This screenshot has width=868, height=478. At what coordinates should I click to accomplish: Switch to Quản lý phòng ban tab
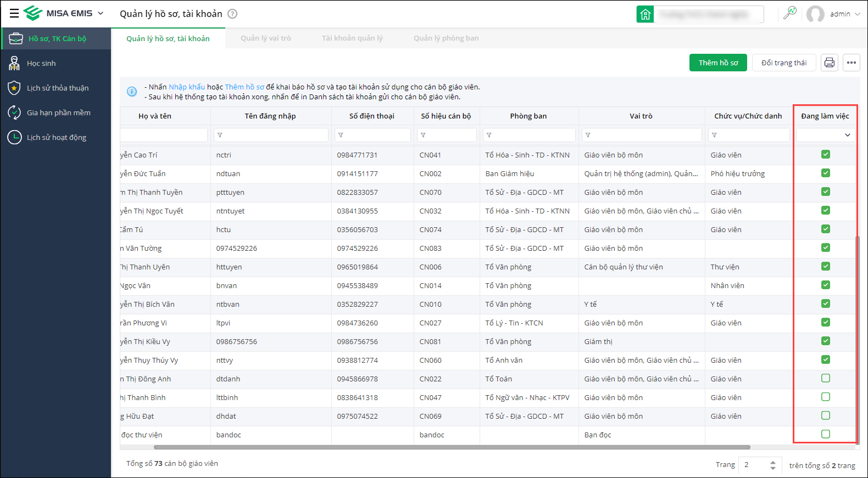pos(446,38)
